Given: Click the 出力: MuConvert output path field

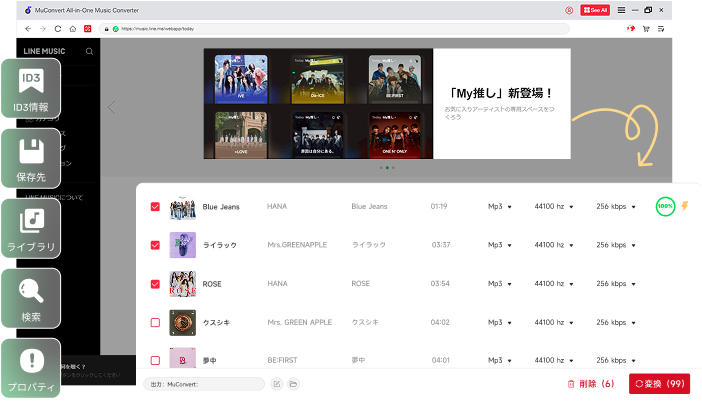Looking at the screenshot, I should 204,384.
